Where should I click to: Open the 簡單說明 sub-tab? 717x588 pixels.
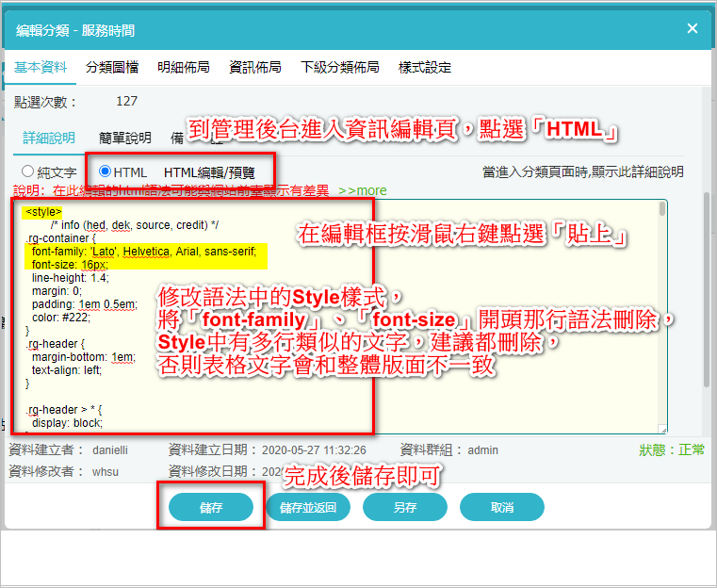[x=124, y=138]
